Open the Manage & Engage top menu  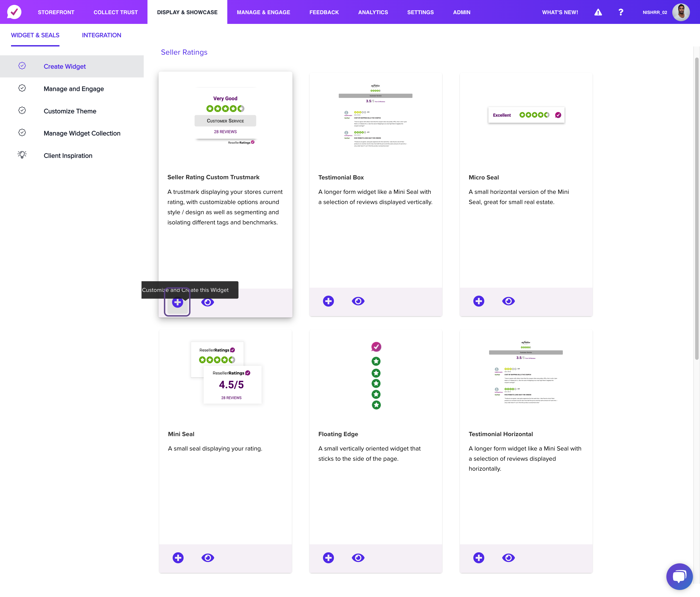263,12
